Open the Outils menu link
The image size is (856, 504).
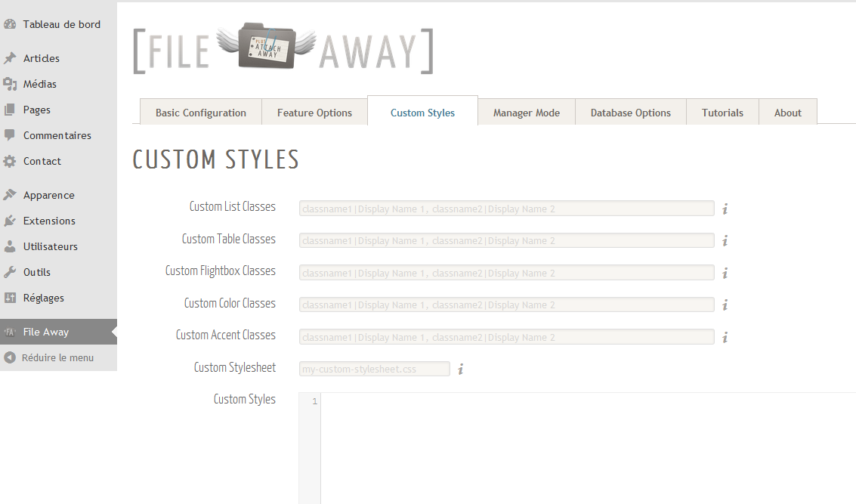click(36, 272)
